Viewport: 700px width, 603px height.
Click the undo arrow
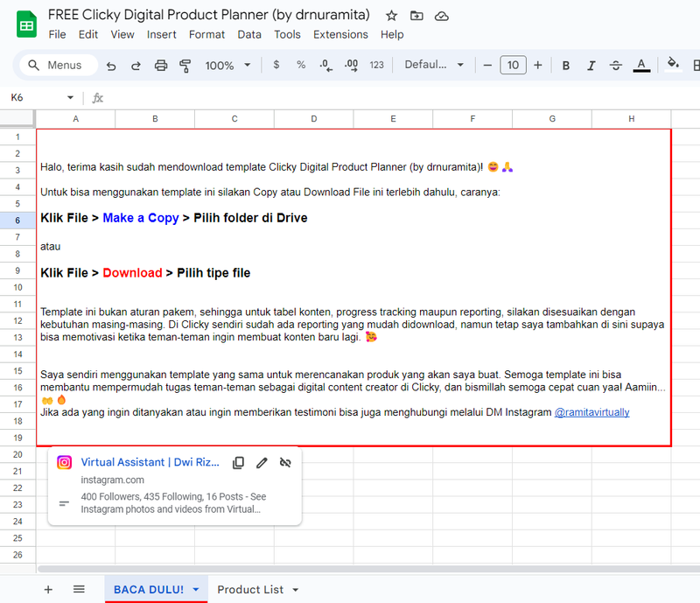click(x=111, y=66)
